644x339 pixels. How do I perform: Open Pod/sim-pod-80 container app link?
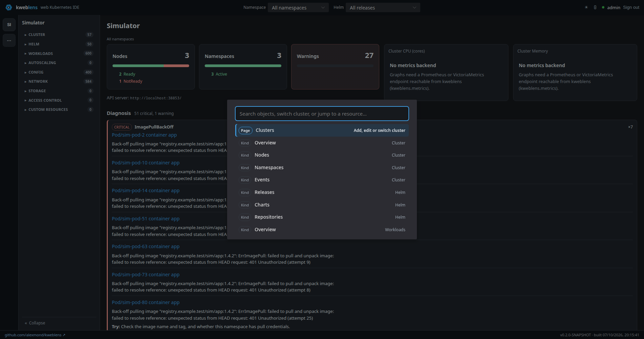(146, 302)
